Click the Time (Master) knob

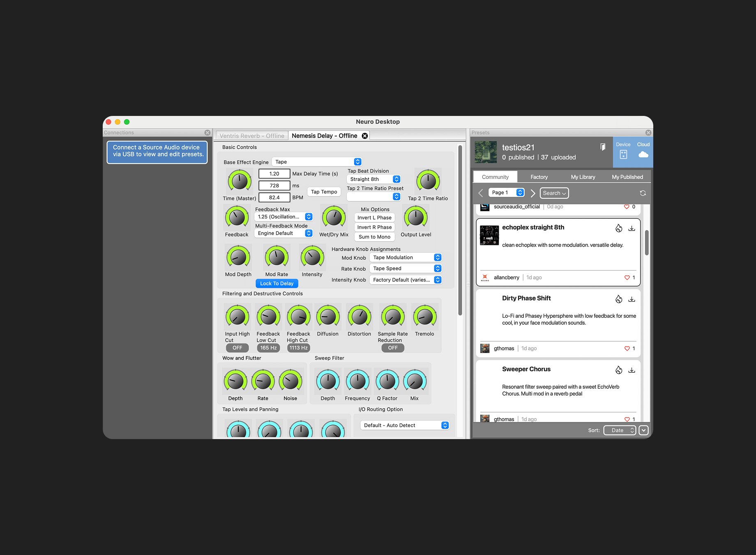click(240, 181)
